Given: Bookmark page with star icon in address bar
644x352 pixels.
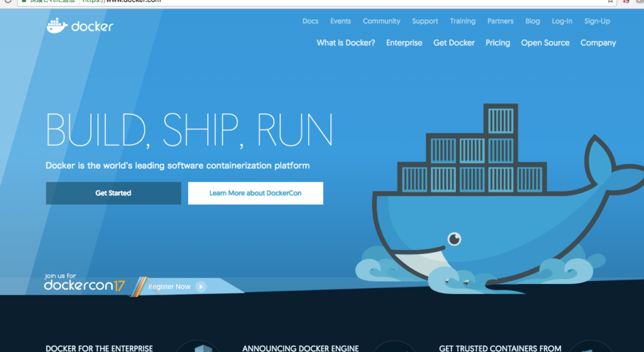Looking at the screenshot, I should click(610, 1).
